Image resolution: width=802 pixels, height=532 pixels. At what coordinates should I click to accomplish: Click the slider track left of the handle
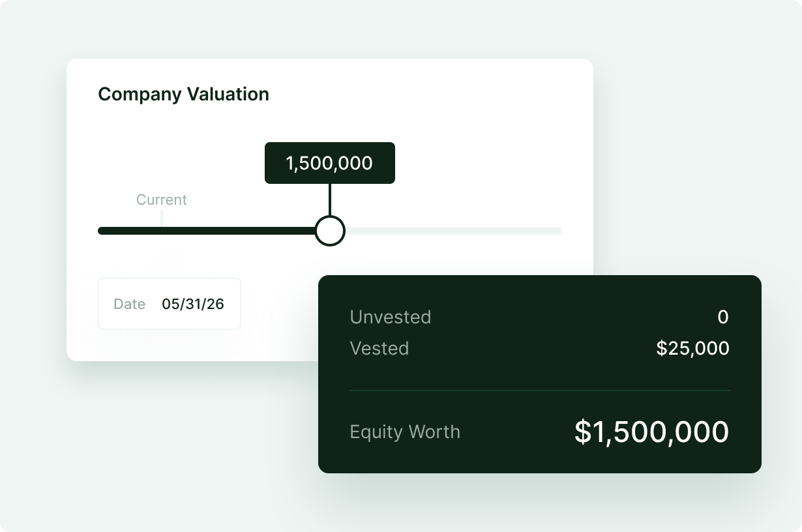coord(209,230)
